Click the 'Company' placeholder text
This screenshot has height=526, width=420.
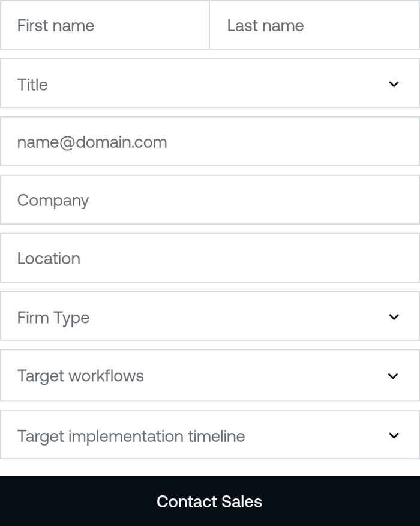click(53, 201)
